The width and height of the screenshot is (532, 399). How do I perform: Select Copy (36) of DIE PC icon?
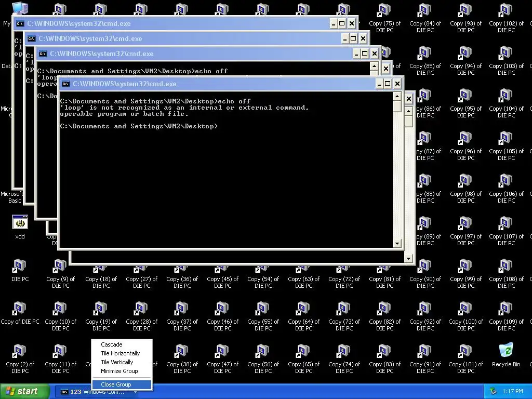pyautogui.click(x=182, y=277)
